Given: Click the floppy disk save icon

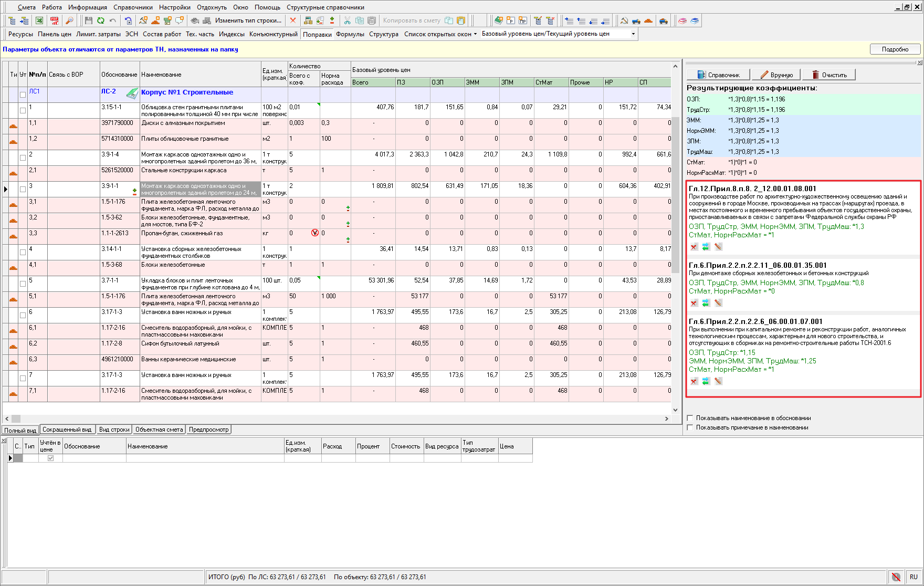Looking at the screenshot, I should pos(88,20).
